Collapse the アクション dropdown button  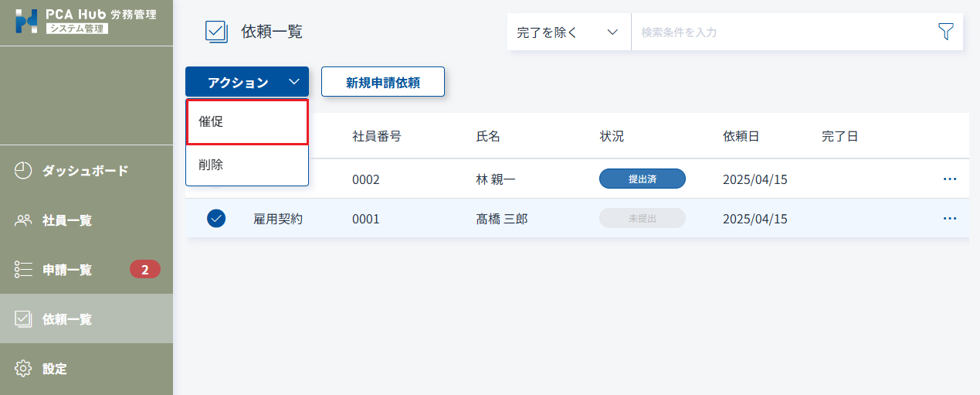pyautogui.click(x=247, y=82)
